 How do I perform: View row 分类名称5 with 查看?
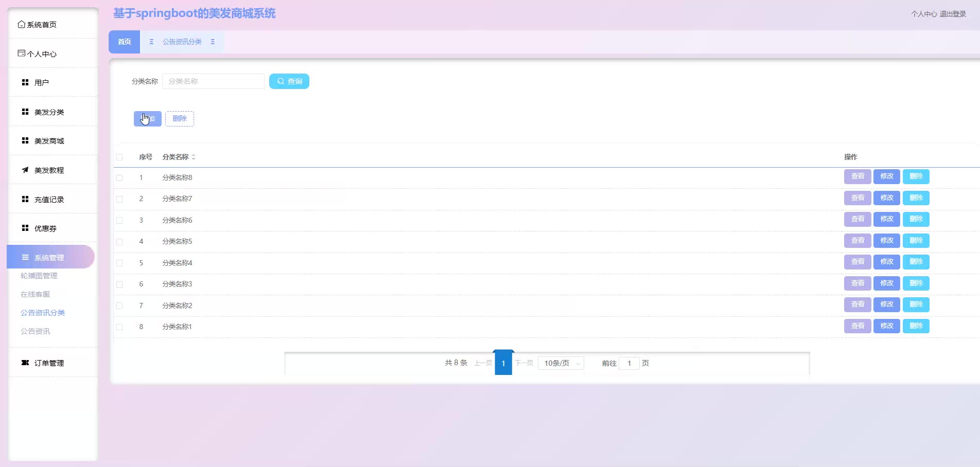tap(857, 241)
